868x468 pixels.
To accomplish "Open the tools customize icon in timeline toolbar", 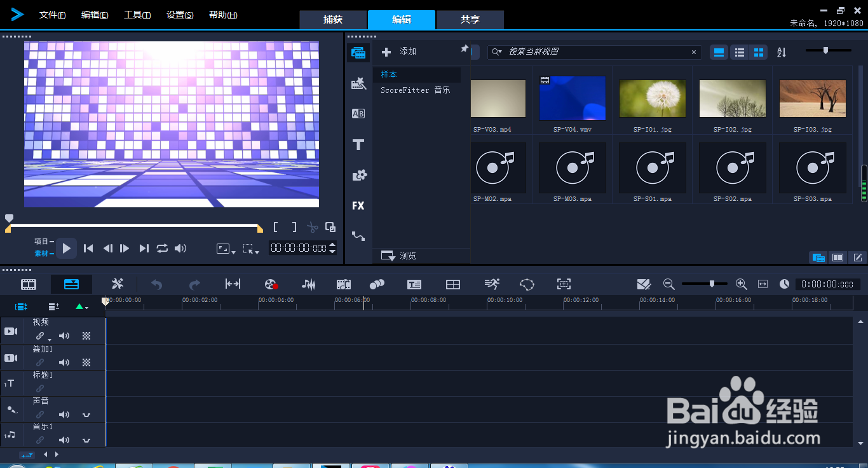I will (118, 284).
